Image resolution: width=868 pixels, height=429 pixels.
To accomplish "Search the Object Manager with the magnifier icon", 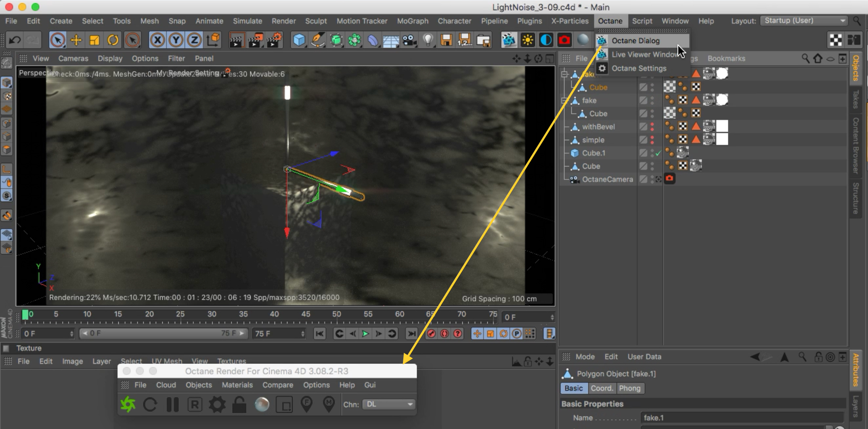I will pos(805,59).
